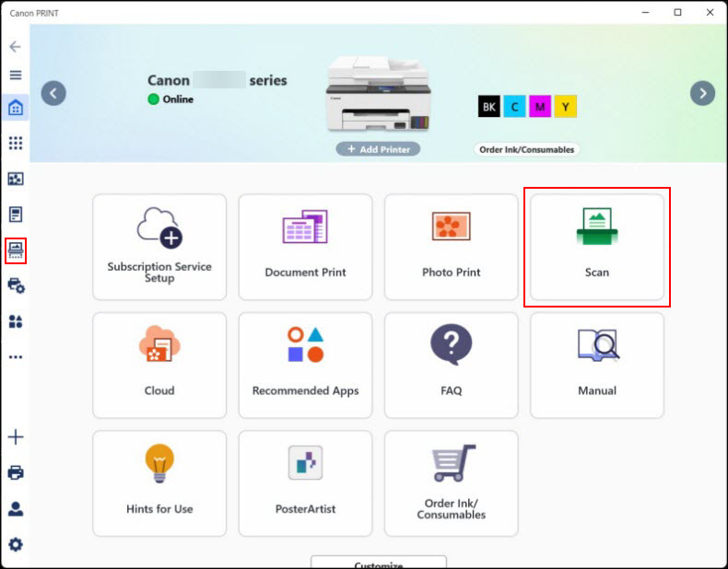The width and height of the screenshot is (728, 569).
Task: Open the document print sidebar icon
Action: coord(16,215)
